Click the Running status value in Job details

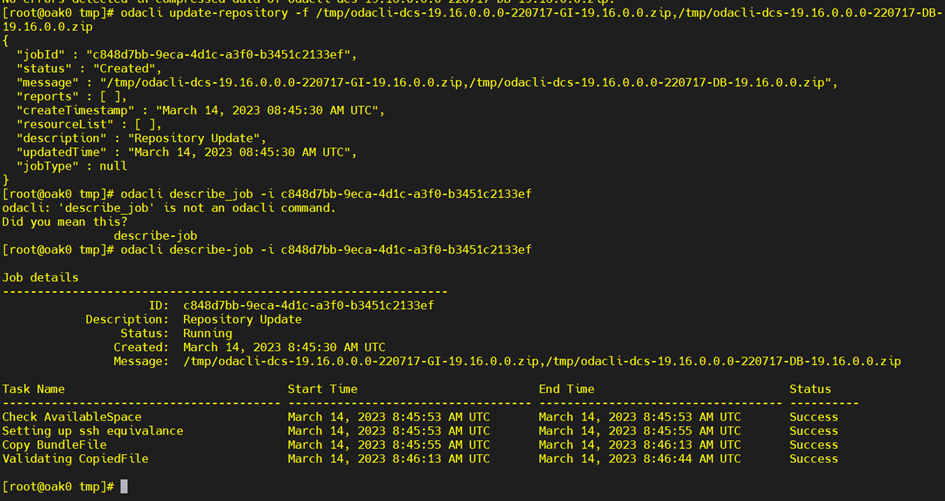coord(207,333)
